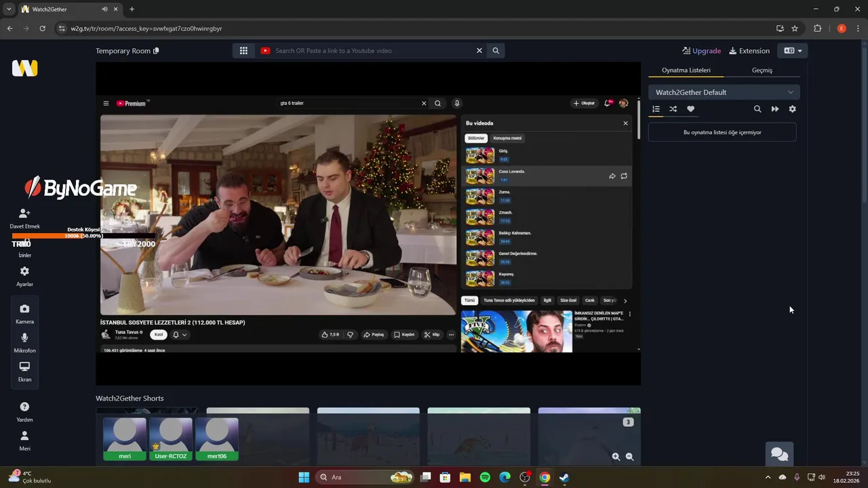868x488 pixels.
Task: Click the Oluştur button in shared YouTube
Action: 584,104
